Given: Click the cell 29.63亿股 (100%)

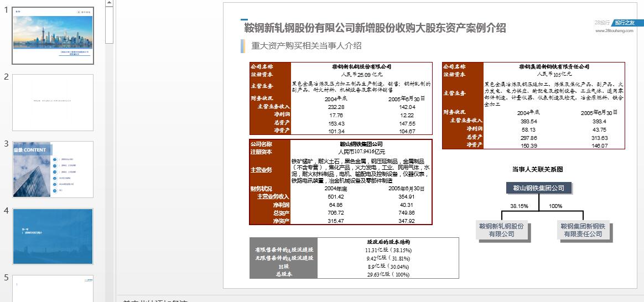Looking at the screenshot, I should [388, 274].
